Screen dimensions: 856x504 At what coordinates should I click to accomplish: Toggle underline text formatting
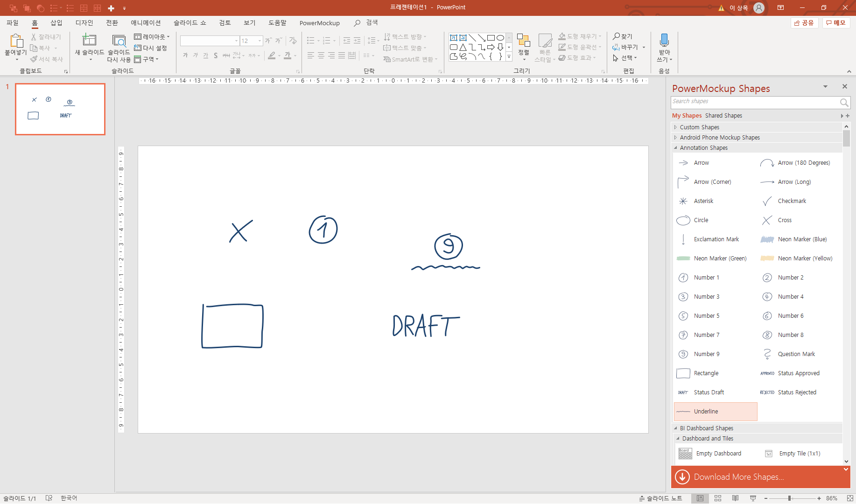[x=206, y=56]
